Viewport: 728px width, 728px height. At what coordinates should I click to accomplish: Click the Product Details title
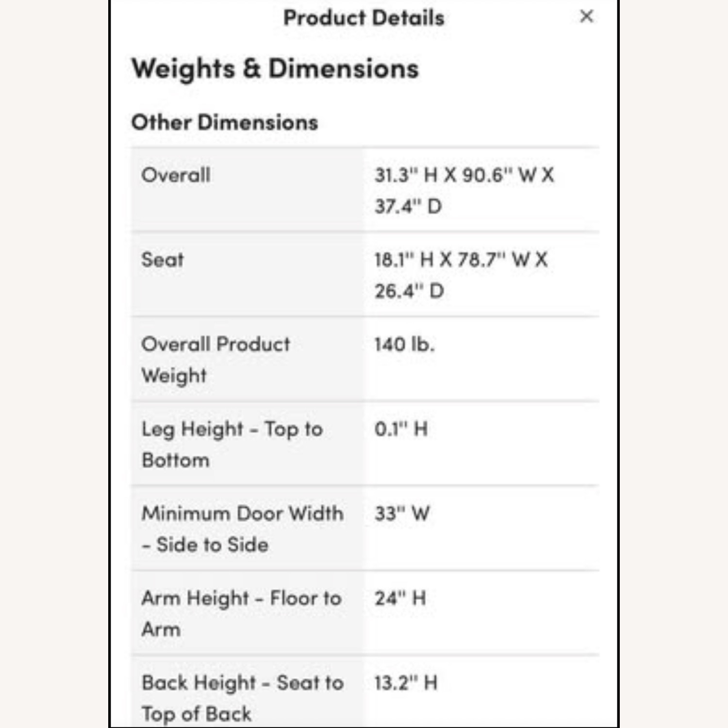coord(364,18)
